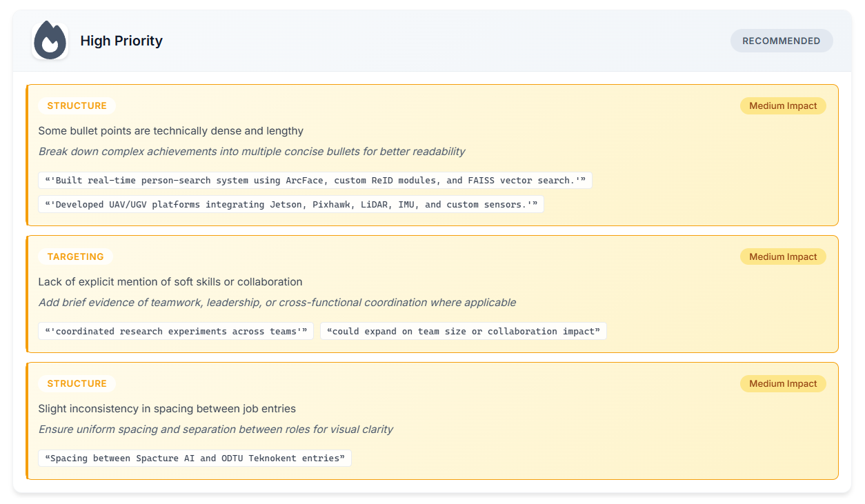Screen dimensions: 865x504
Task: Click the TARGETING category label
Action: pos(75,256)
